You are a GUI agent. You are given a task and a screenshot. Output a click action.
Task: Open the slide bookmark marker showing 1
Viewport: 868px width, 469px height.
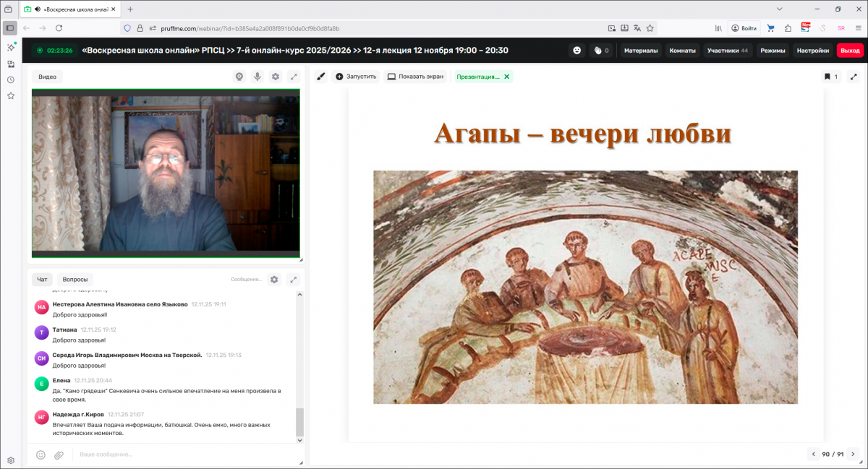830,76
